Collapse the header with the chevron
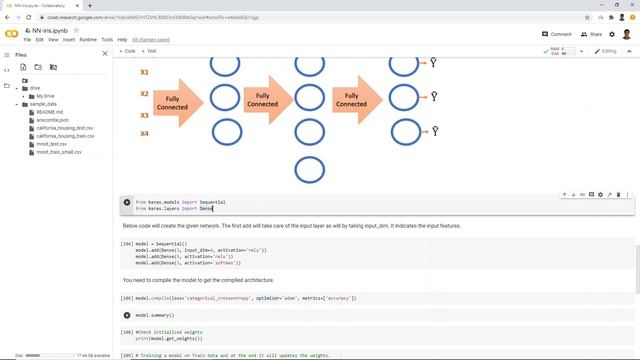Viewport: 640px width, 360px height. pyautogui.click(x=629, y=51)
